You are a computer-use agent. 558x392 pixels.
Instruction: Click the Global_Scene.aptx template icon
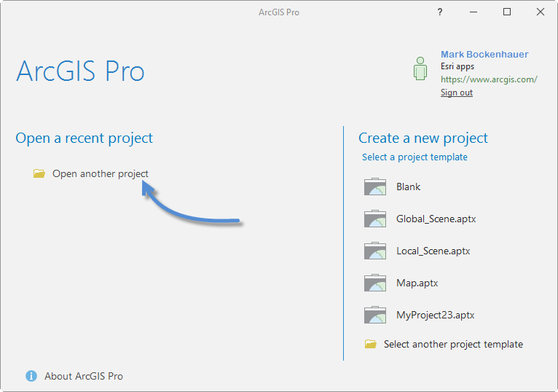375,219
